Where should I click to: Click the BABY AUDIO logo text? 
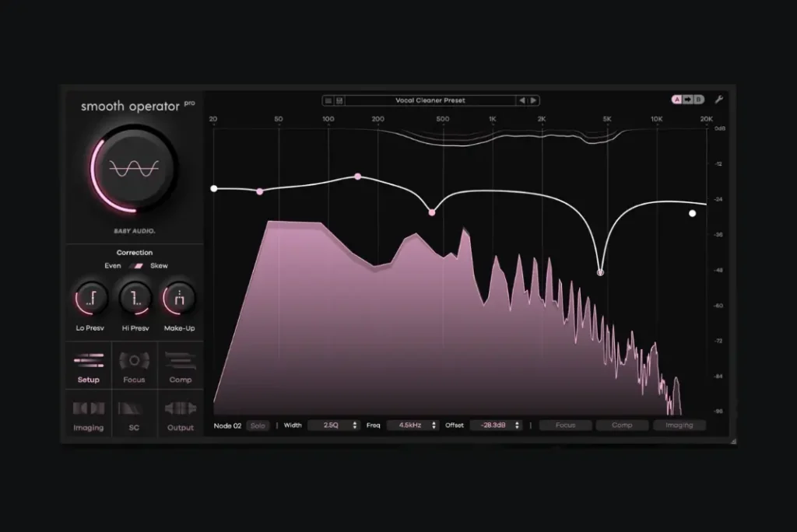click(134, 231)
